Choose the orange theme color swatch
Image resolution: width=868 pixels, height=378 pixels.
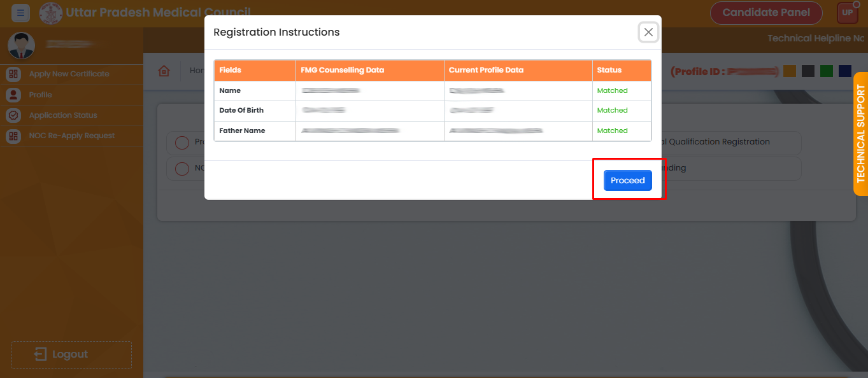790,71
